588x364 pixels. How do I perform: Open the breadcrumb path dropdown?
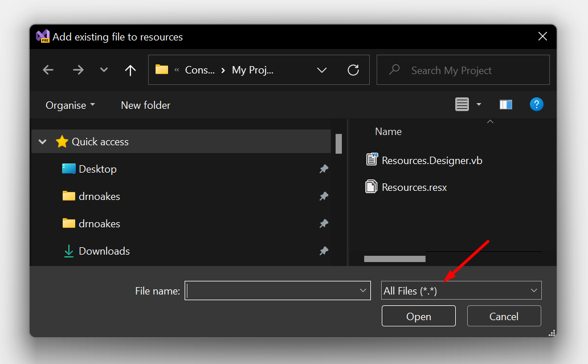(322, 69)
